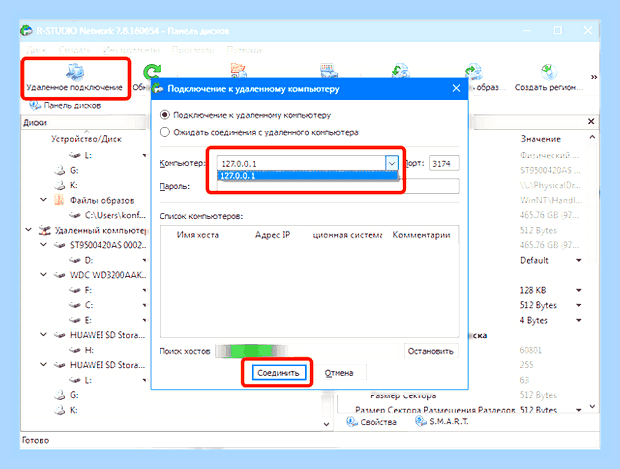Select the C:\Users\konf... image file row
The image size is (620, 469).
(108, 215)
